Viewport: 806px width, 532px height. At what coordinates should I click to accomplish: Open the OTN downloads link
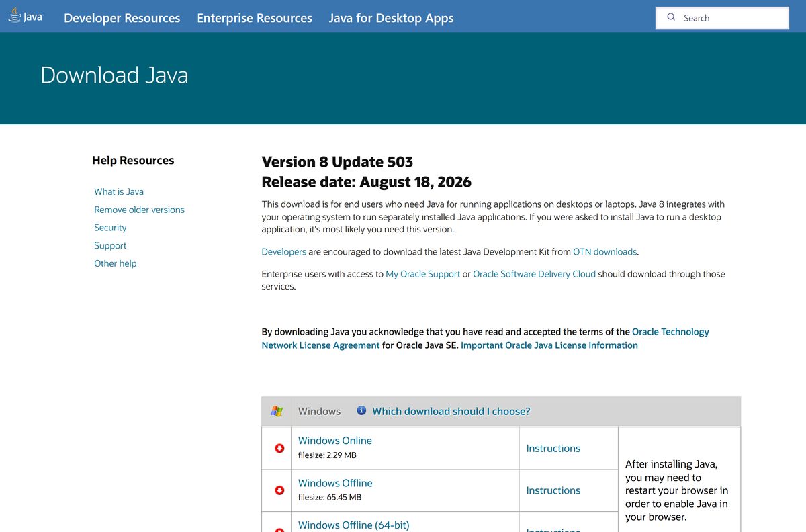click(x=604, y=252)
